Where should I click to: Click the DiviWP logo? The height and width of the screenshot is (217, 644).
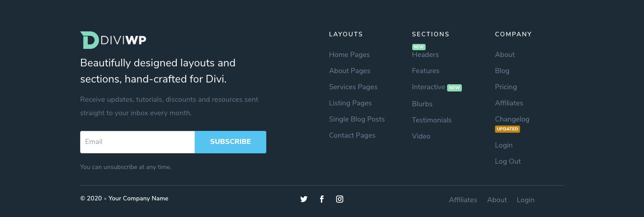(x=113, y=40)
